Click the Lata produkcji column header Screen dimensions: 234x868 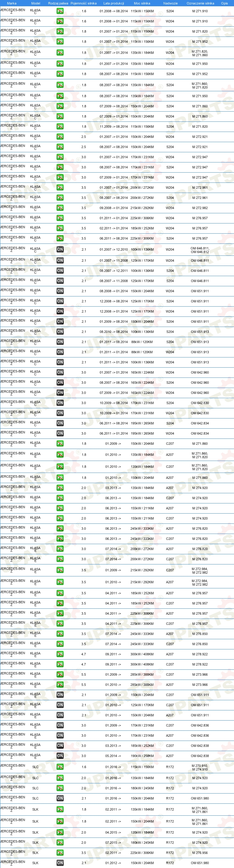114,3
